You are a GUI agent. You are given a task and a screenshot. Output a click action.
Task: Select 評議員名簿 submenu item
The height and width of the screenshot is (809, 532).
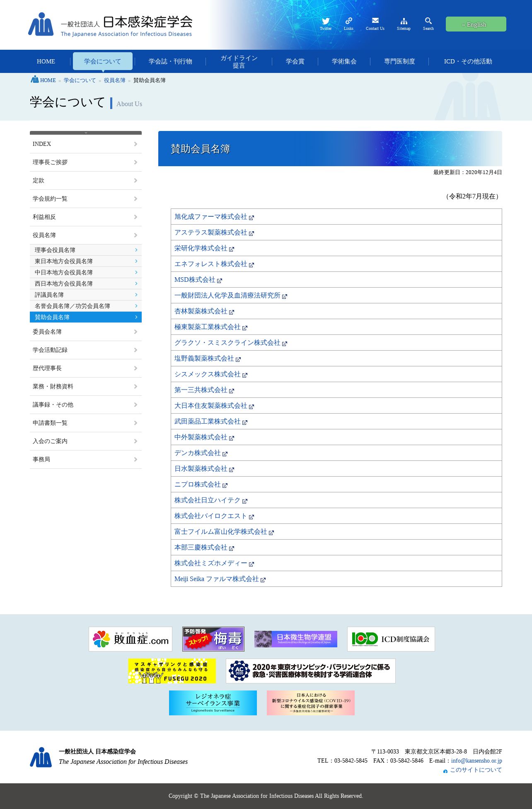86,295
